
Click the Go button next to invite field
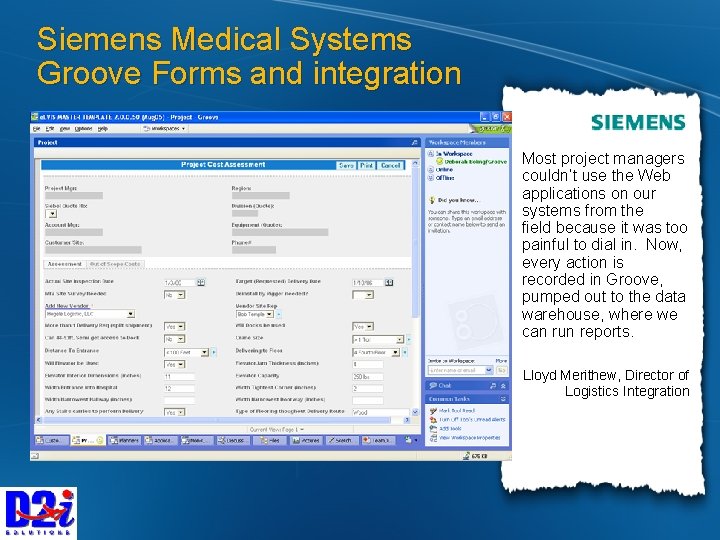point(501,370)
